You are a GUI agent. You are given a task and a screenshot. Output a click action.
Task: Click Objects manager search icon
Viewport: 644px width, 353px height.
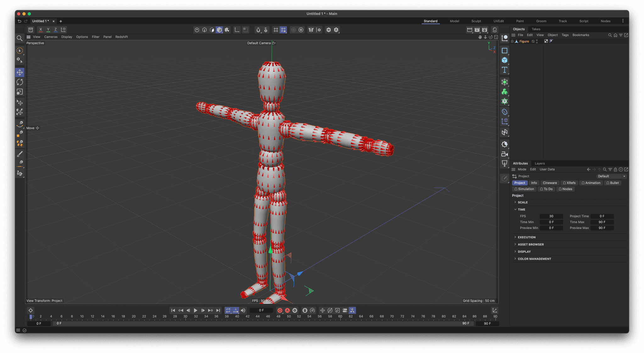610,35
